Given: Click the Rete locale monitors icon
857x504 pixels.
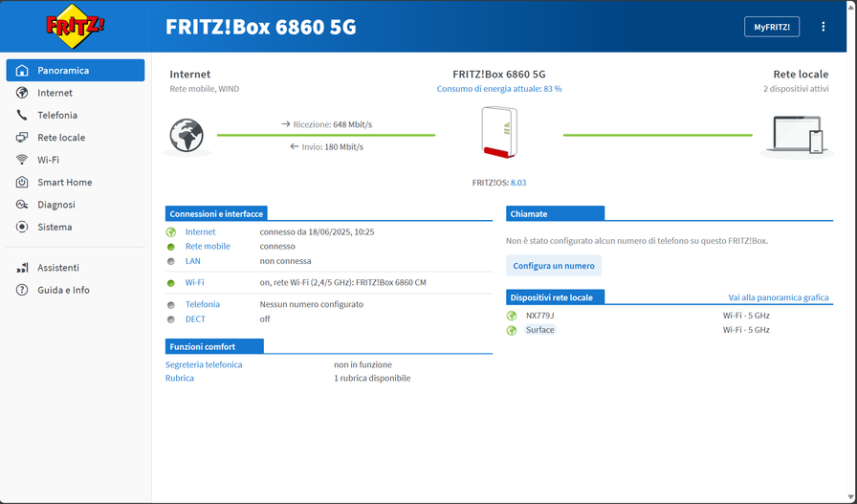Looking at the screenshot, I should point(22,138).
